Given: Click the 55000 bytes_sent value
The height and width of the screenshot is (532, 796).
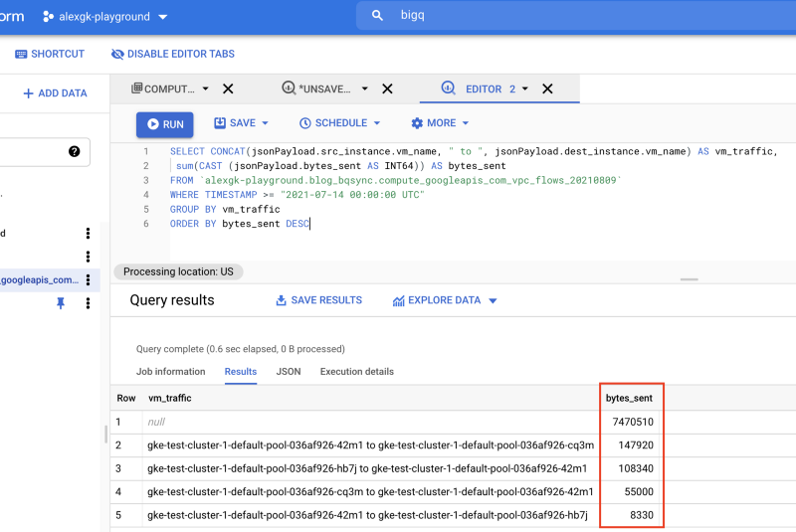Looking at the screenshot, I should point(639,492).
